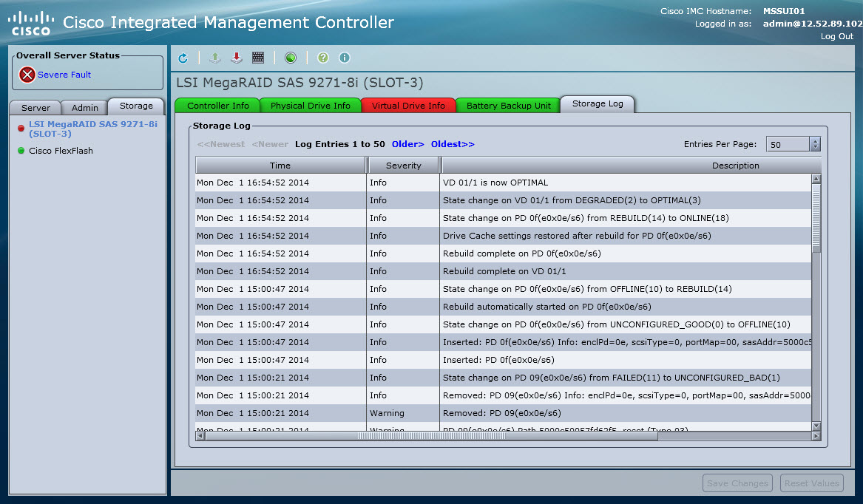The height and width of the screenshot is (504, 863).
Task: Select the Storage Log tab
Action: click(598, 104)
